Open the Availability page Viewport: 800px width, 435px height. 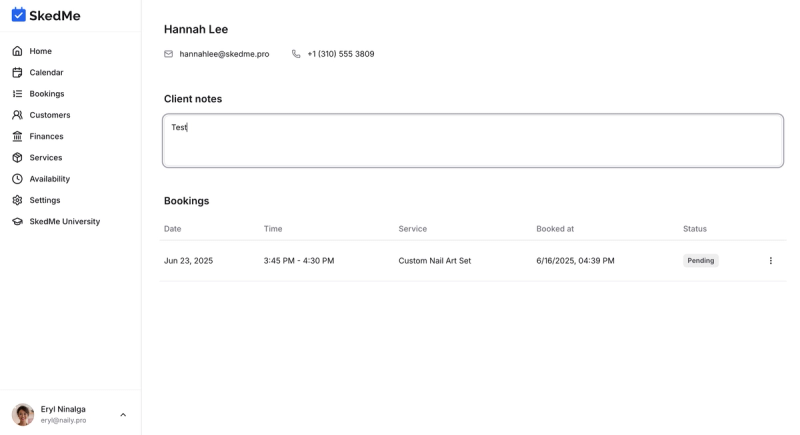coord(49,179)
